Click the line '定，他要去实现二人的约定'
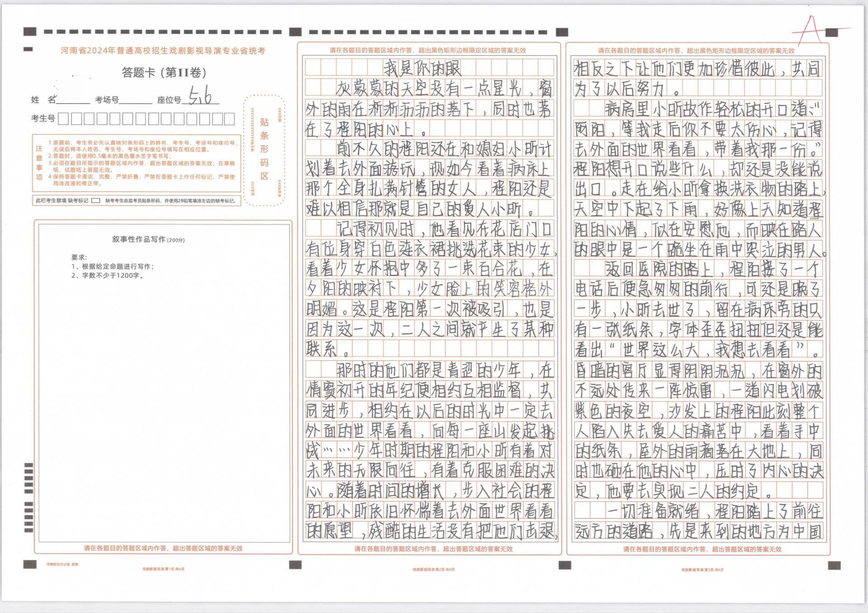Viewport: 868px width, 613px height. pos(674,490)
